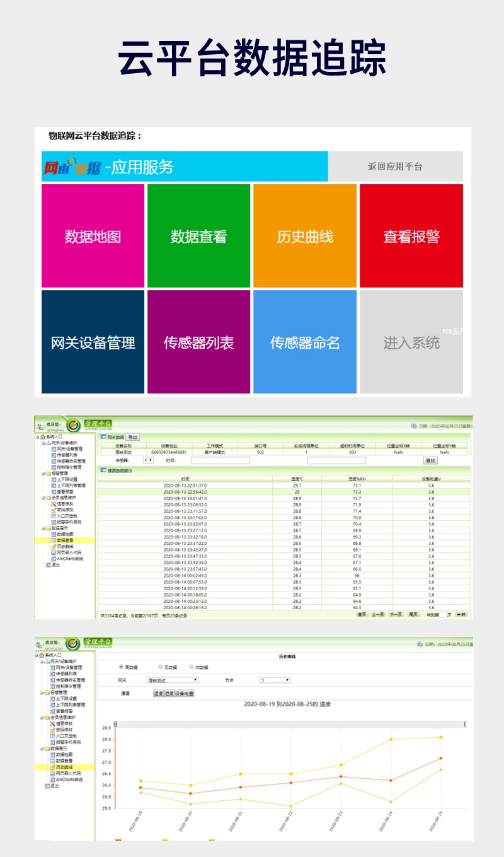Click the 湿度 channel button

169,693
